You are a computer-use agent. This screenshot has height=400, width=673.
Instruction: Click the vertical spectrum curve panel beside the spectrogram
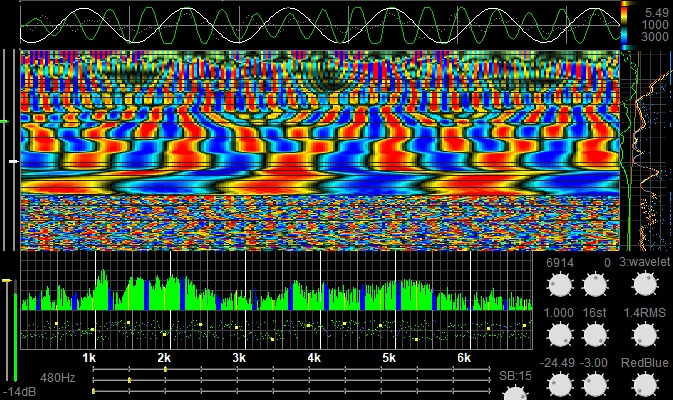pos(646,150)
